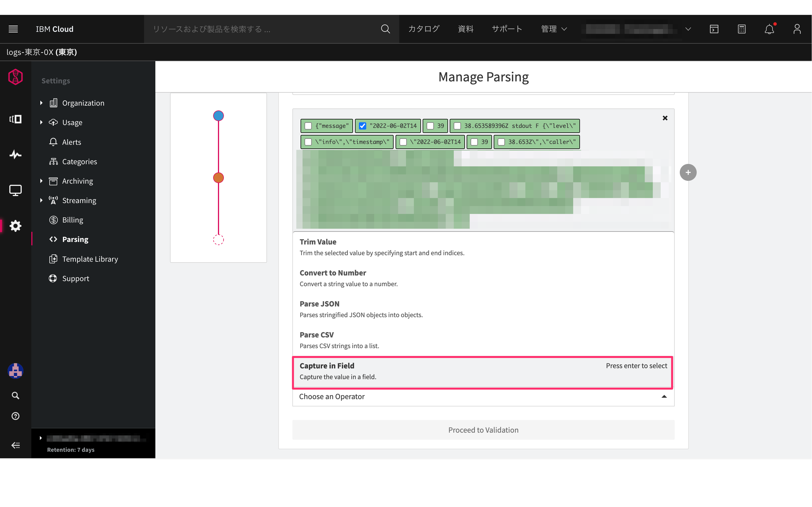
Task: Check the {"message" token checkbox
Action: point(308,126)
